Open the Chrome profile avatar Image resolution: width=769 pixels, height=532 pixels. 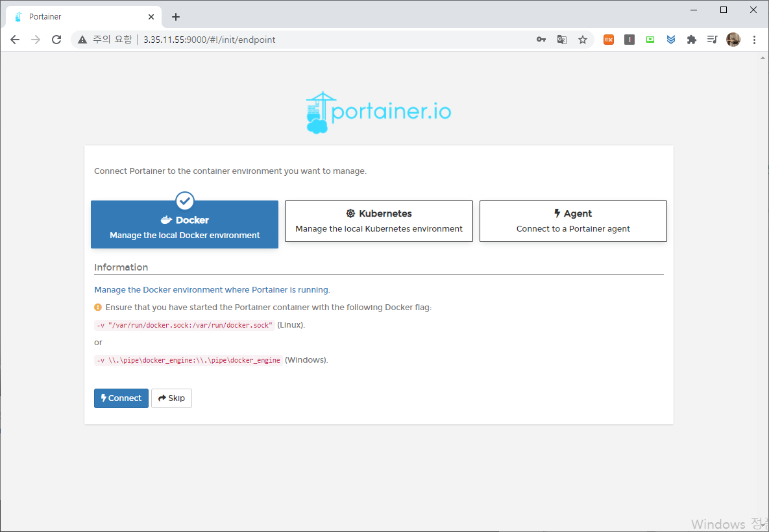(733, 40)
